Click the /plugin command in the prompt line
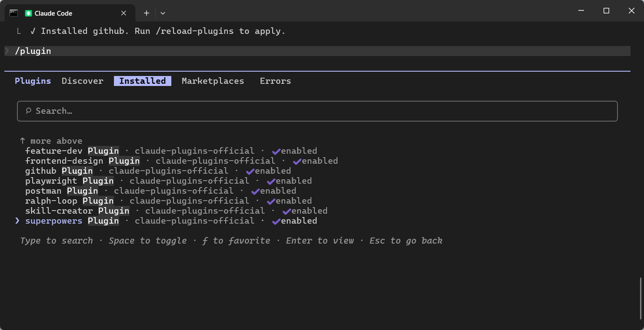The image size is (644, 330). (33, 51)
